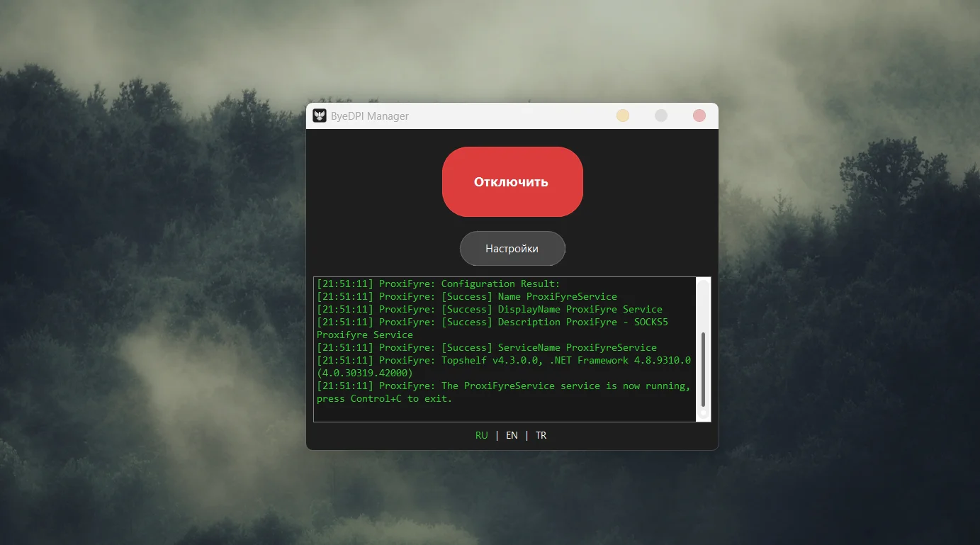
Task: Maximize window with the gray circle
Action: 660,116
